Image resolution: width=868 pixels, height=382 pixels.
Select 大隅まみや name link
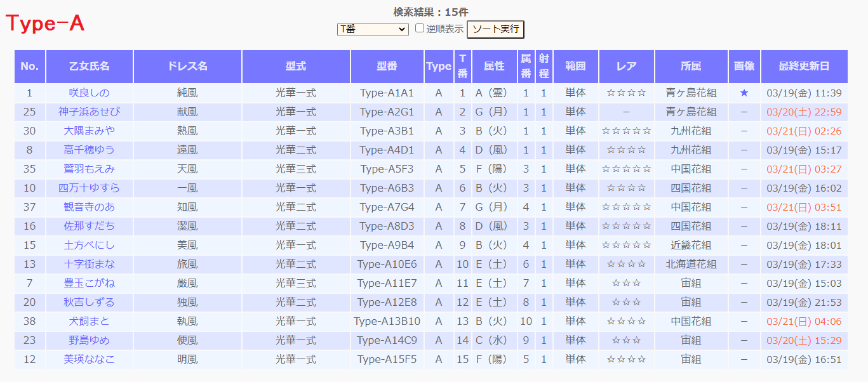tap(90, 131)
